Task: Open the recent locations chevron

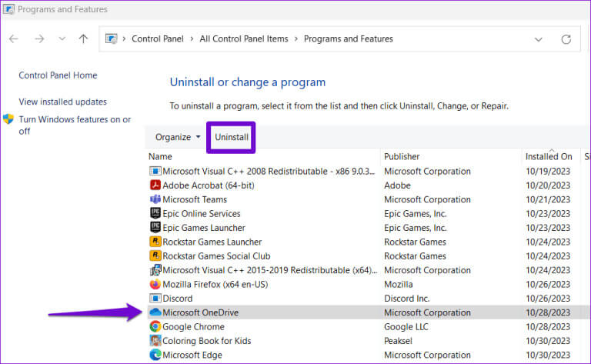Action: click(62, 38)
